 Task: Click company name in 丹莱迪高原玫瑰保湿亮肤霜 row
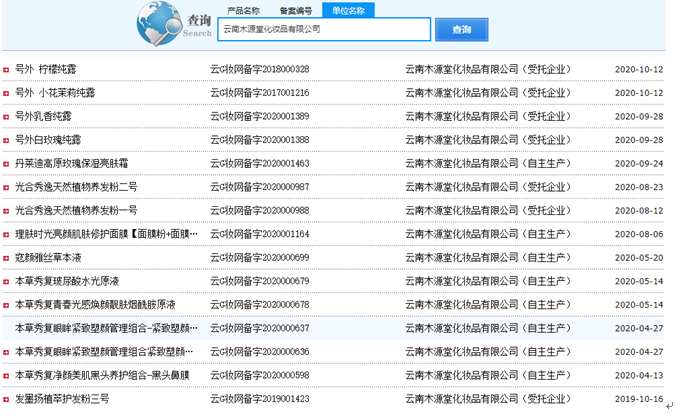point(488,164)
